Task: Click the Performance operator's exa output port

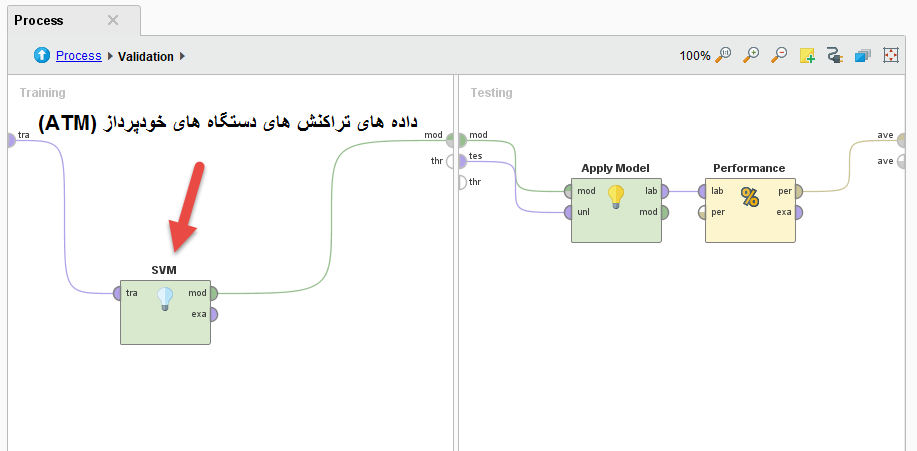Action: tap(798, 212)
